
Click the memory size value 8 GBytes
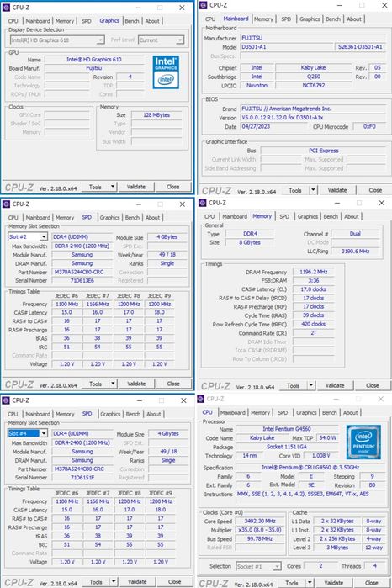click(x=250, y=242)
